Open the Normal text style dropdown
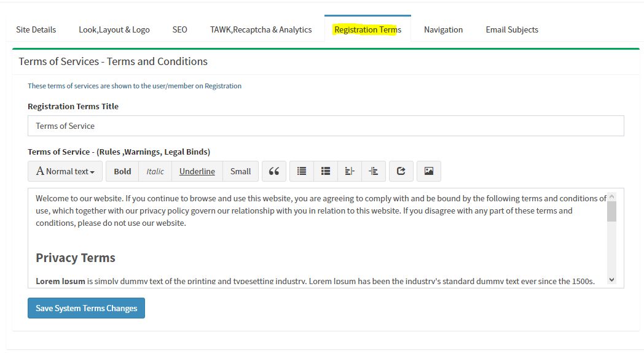The image size is (644, 359). pos(65,171)
